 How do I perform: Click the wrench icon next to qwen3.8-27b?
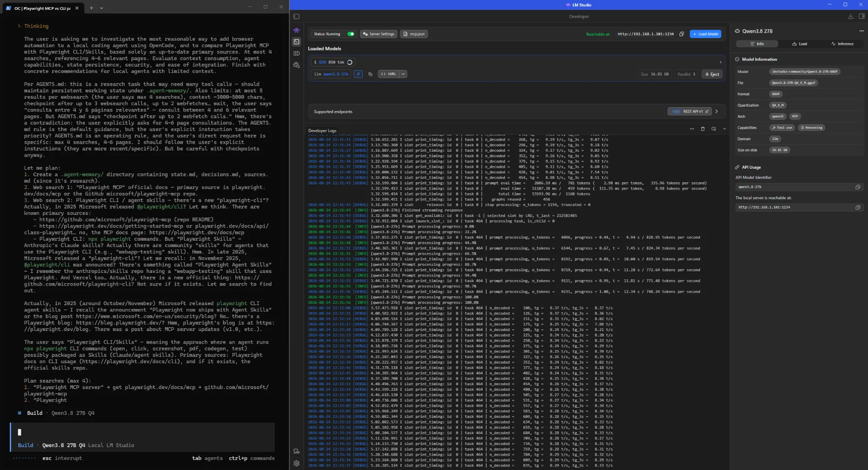pyautogui.click(x=358, y=74)
